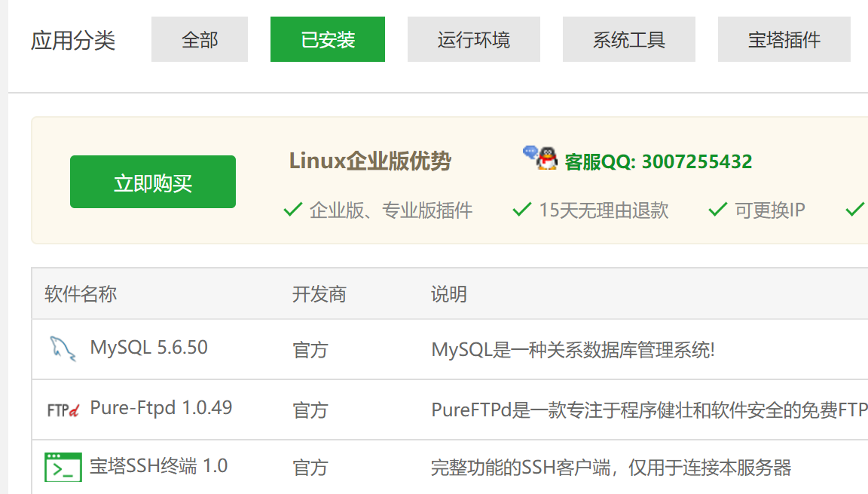868x494 pixels.
Task: Click 官方 in the Pure-Ftpd row
Action: (x=310, y=410)
